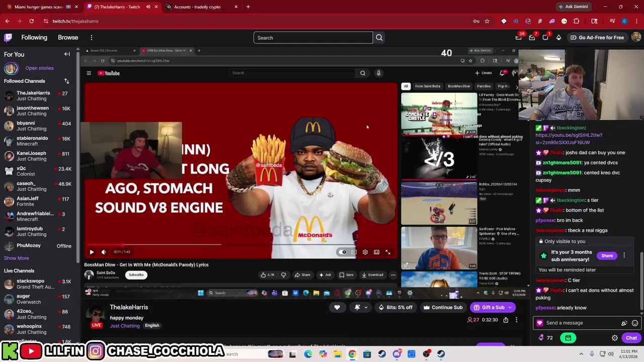The image size is (644, 362).
Task: Open the user avatar menu
Action: (636, 37)
